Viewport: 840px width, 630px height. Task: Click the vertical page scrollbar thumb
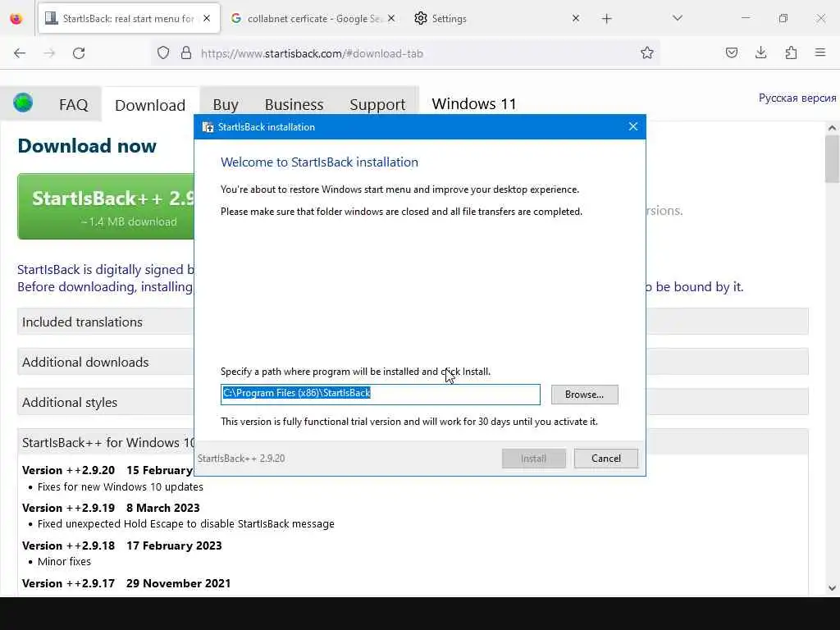click(832, 159)
